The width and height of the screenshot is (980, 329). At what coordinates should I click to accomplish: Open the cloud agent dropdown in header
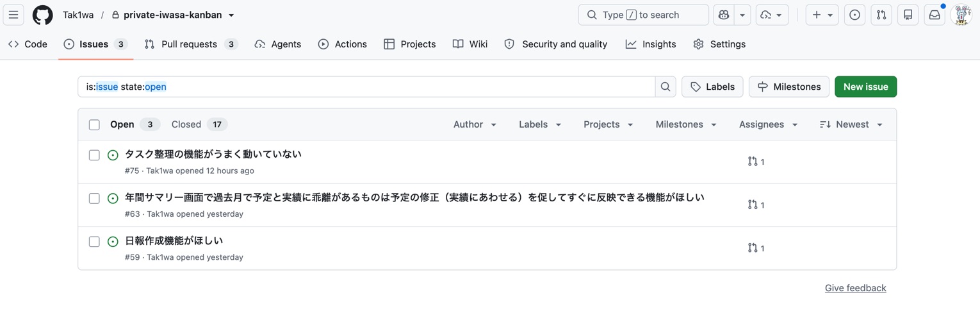(x=772, y=15)
